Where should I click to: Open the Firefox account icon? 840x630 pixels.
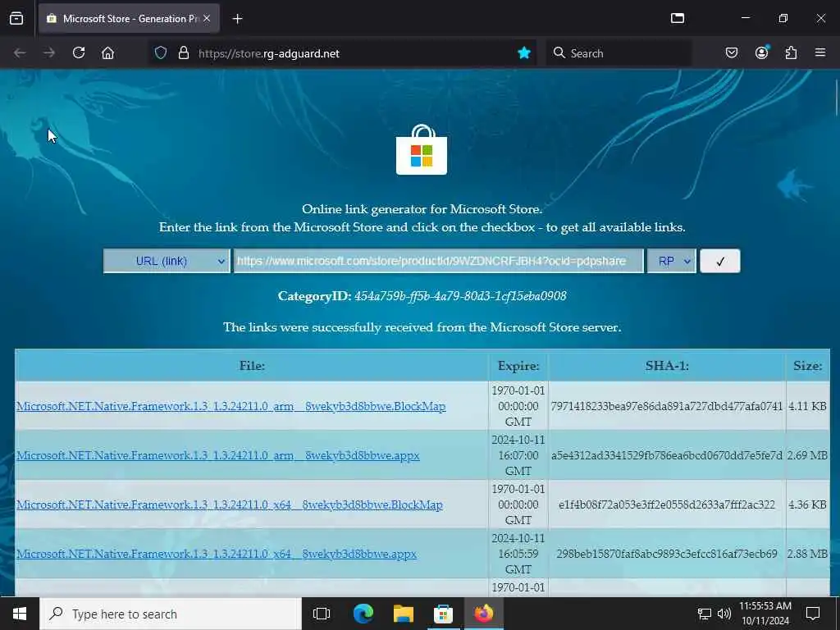pyautogui.click(x=762, y=53)
